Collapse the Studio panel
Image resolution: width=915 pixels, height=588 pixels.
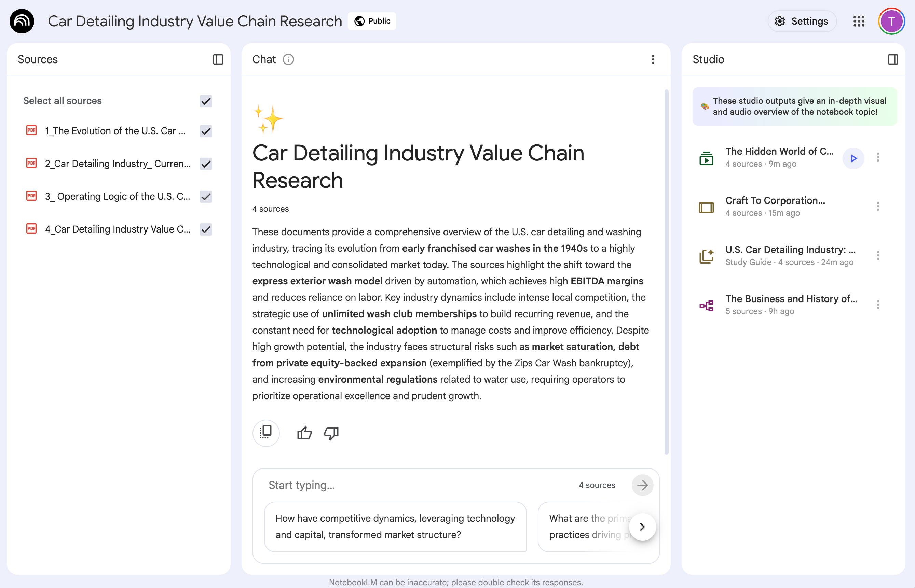coord(892,59)
